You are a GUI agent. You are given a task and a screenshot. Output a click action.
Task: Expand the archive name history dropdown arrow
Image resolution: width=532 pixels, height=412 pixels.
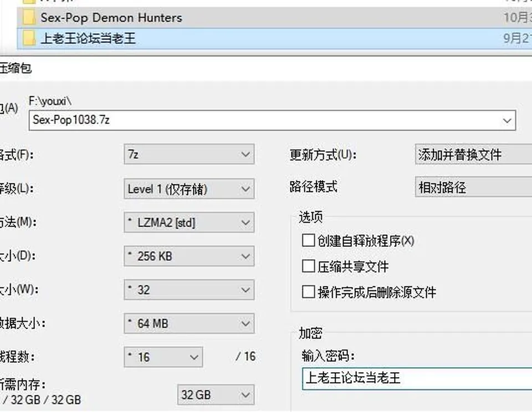(507, 120)
